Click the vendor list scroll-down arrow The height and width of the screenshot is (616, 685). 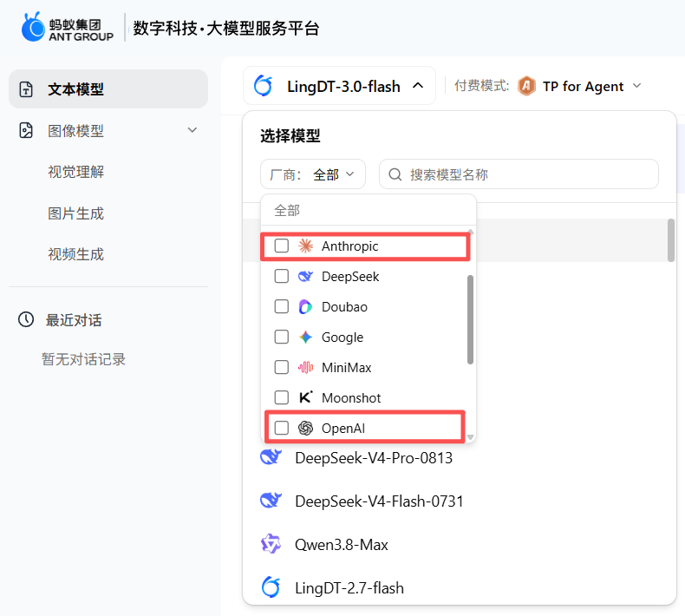[x=471, y=437]
